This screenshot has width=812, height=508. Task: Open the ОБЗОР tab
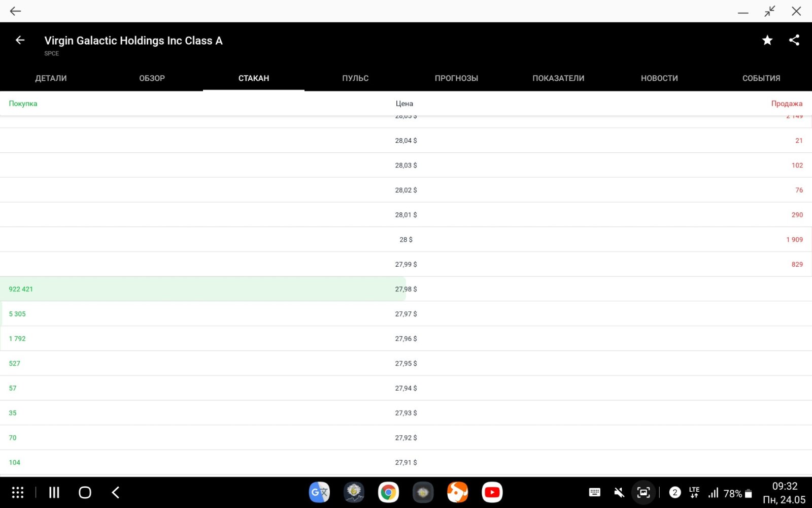pos(152,78)
